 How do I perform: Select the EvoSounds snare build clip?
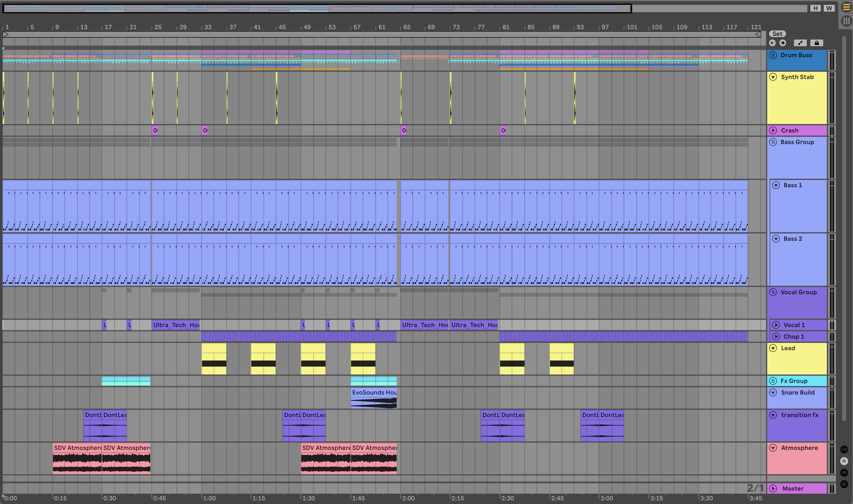(374, 393)
